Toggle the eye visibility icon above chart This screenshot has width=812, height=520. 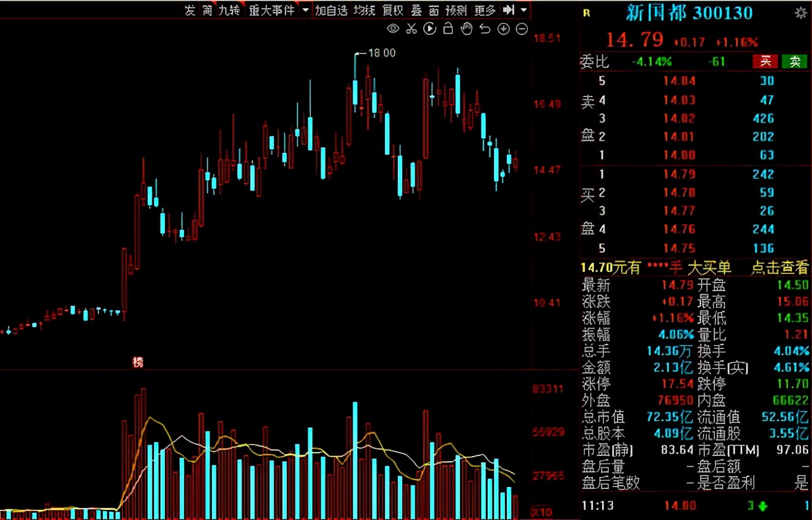pos(393,29)
